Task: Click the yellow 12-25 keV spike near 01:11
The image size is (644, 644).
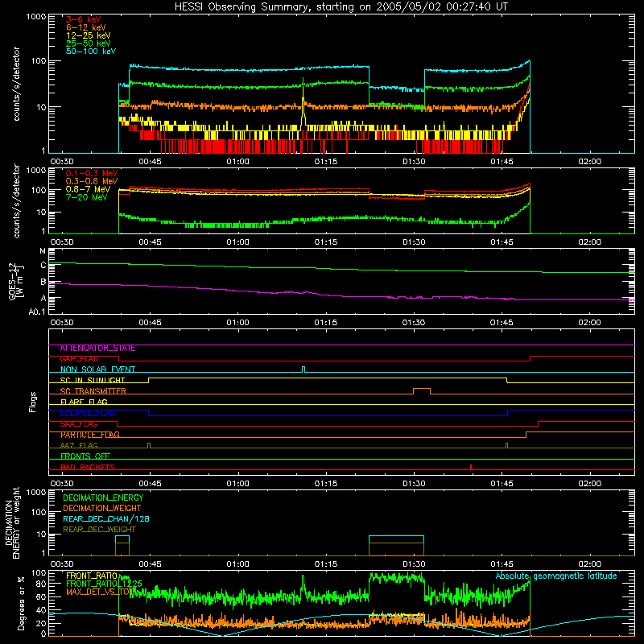Action: click(303, 107)
